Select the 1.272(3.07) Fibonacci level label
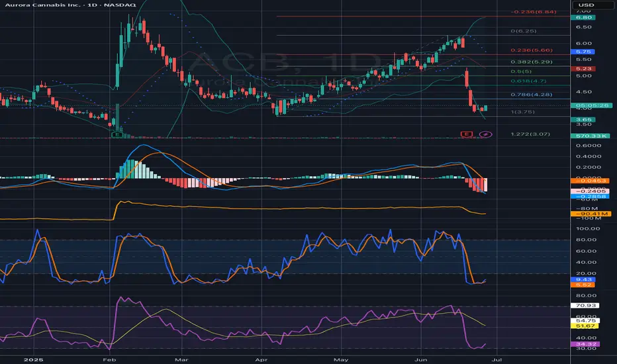The width and height of the screenshot is (617, 364). 530,134
